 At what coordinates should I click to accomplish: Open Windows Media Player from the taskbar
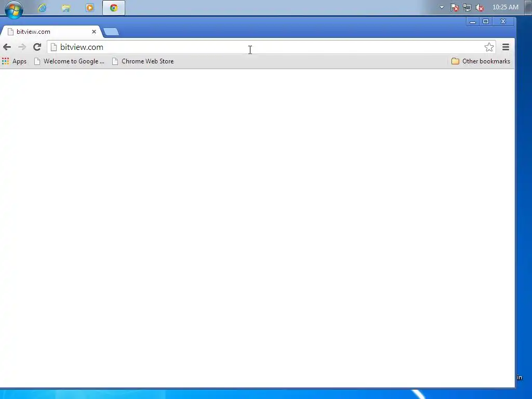[90, 8]
